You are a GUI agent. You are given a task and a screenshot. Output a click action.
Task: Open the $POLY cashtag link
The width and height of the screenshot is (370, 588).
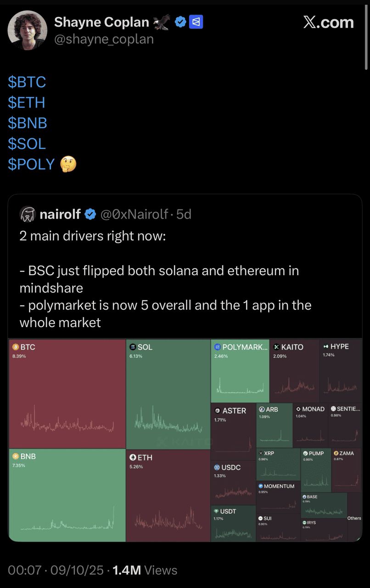[32, 164]
